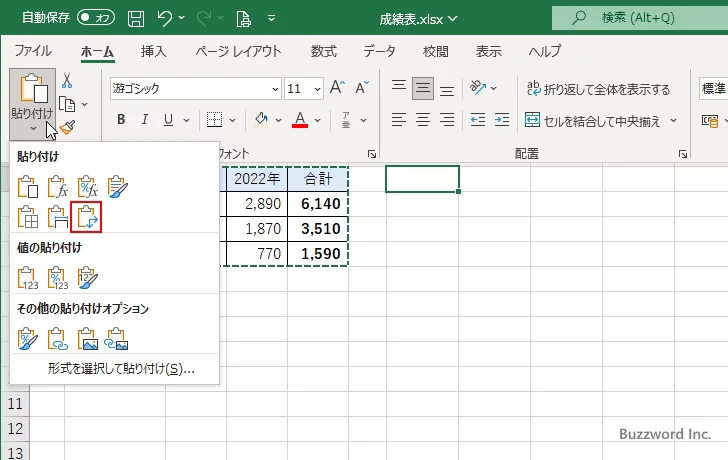Undo the last action
The width and height of the screenshot is (728, 460).
click(164, 19)
